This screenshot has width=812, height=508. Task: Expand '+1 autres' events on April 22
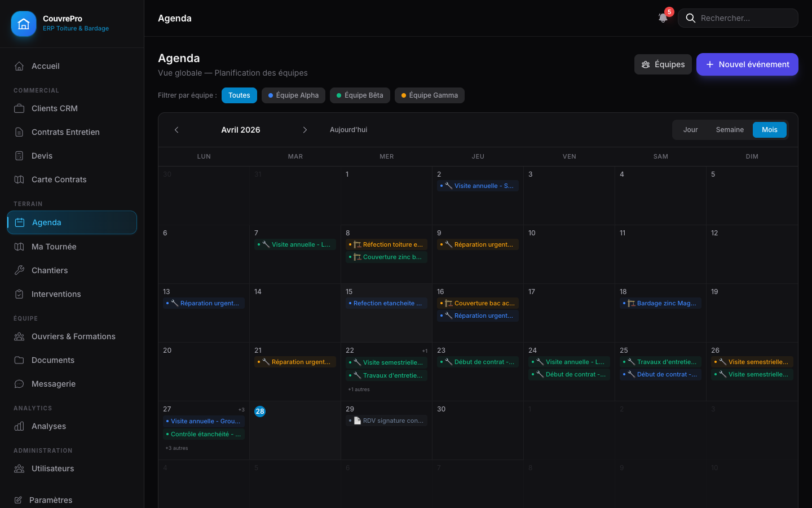(x=359, y=389)
